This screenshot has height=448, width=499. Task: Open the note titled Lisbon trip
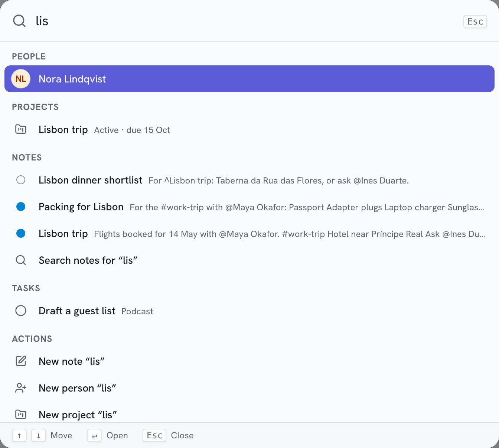[x=249, y=233]
